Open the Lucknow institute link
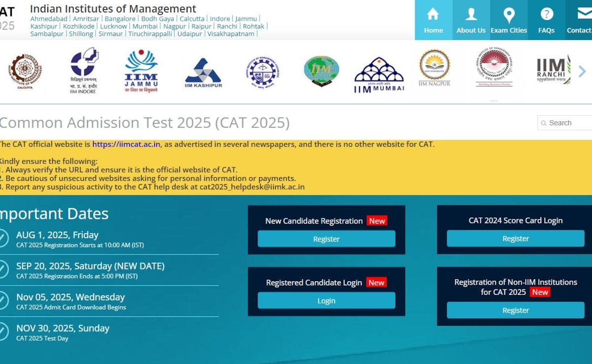The image size is (592, 364). pyautogui.click(x=113, y=26)
